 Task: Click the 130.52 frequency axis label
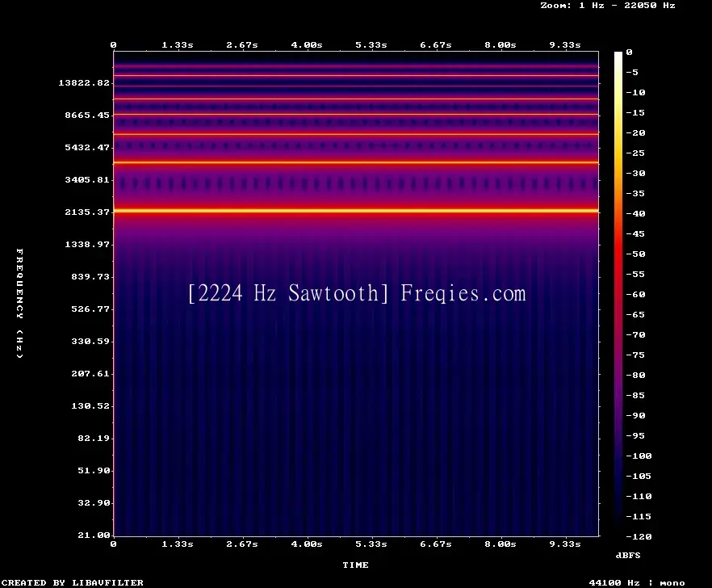(x=90, y=405)
